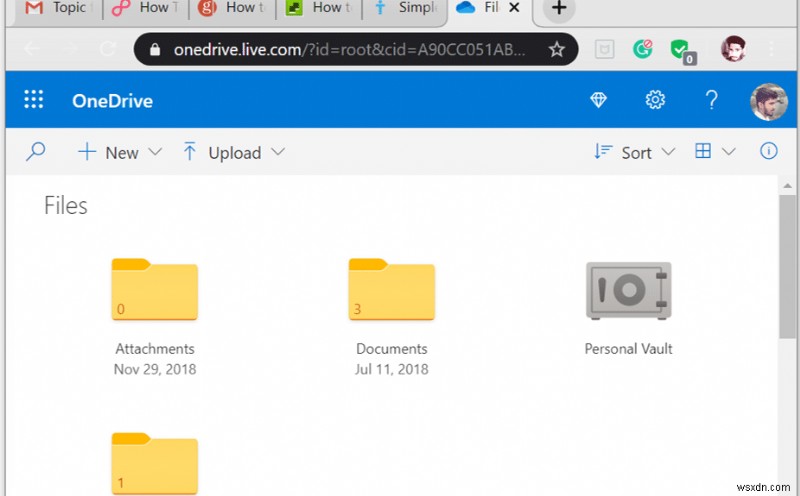Open the Documents folder

391,289
